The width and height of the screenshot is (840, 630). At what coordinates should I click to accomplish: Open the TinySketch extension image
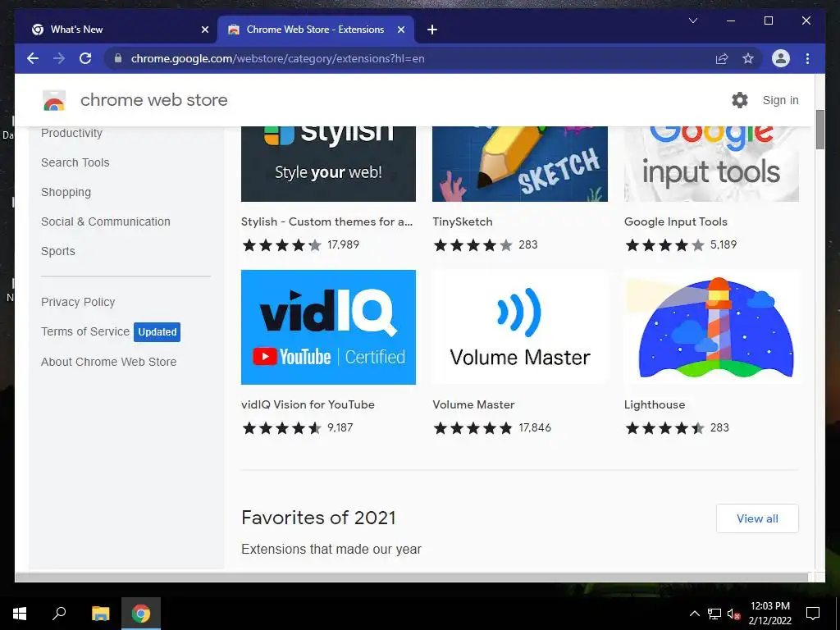[519, 164]
